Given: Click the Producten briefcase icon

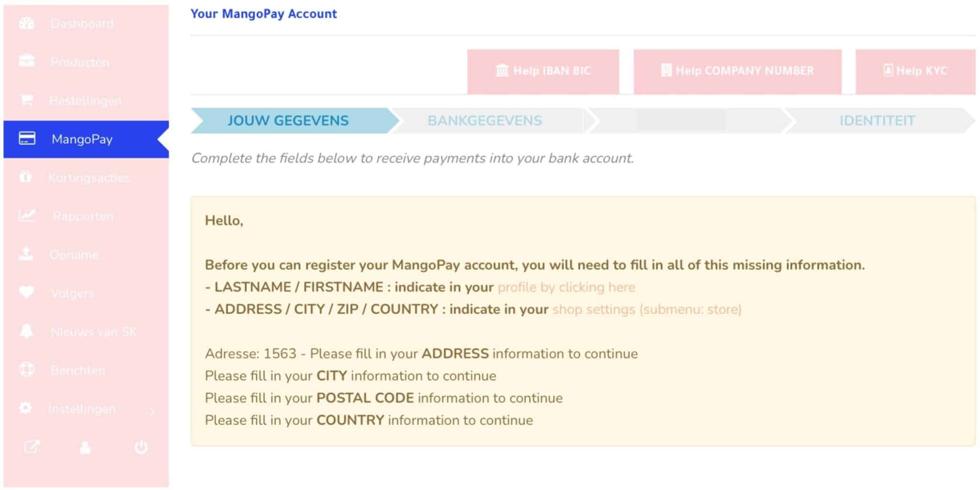Looking at the screenshot, I should click(x=27, y=61).
